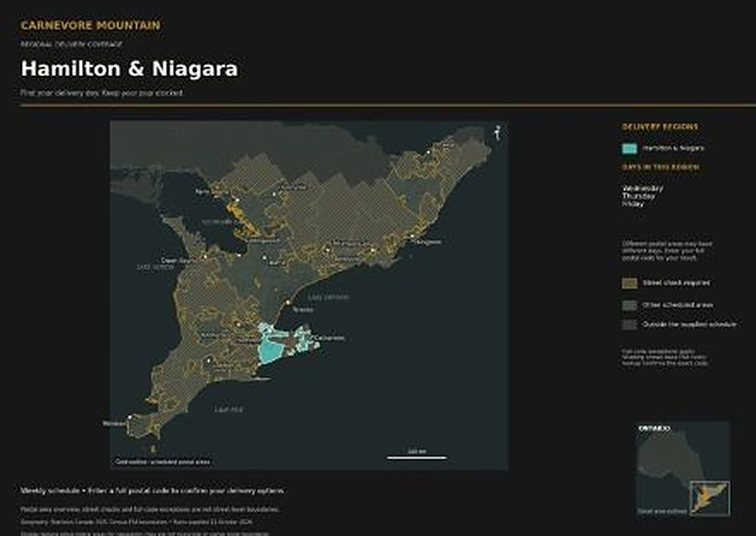Click the Other scheduled areas legend swatch
This screenshot has width=756, height=536.
(629, 305)
